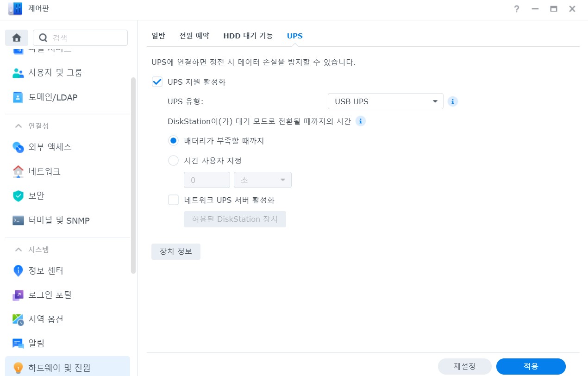Click the 터미널 및 SNMP icon
Image resolution: width=588 pixels, height=376 pixels.
click(x=18, y=220)
